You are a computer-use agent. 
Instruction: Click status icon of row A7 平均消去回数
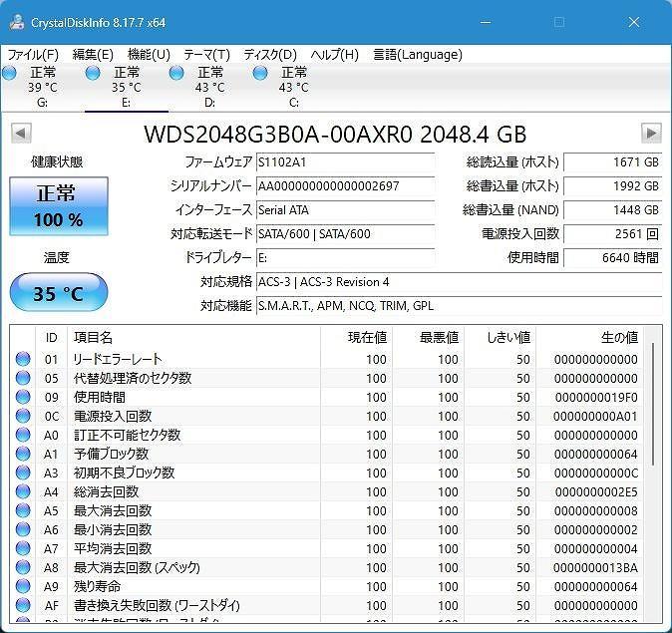[23, 548]
